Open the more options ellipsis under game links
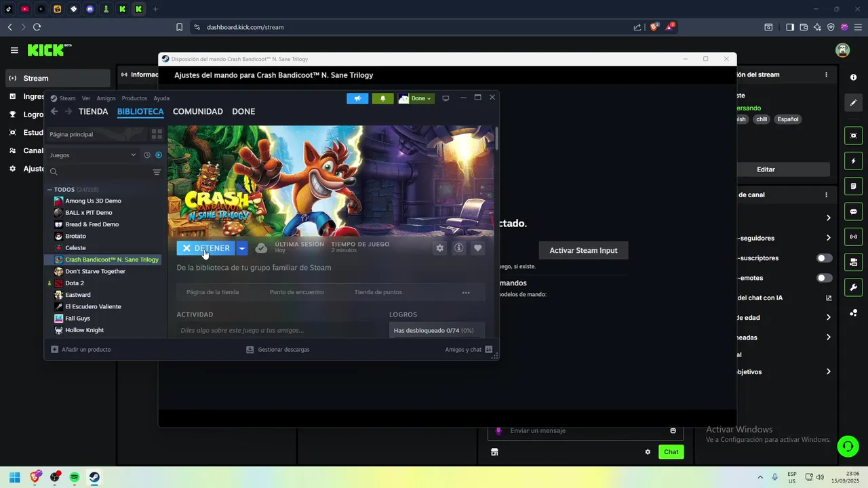 [x=466, y=293]
